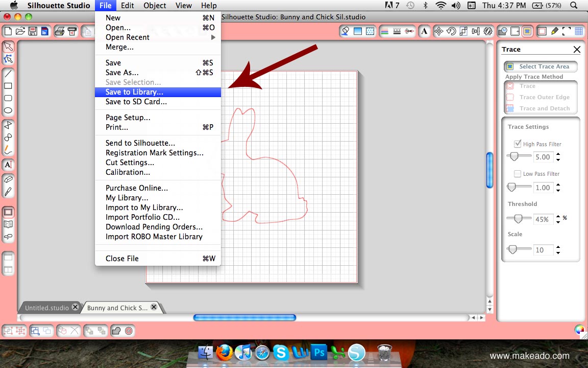
Task: Select the Text tool in left toolbar
Action: 8,165
